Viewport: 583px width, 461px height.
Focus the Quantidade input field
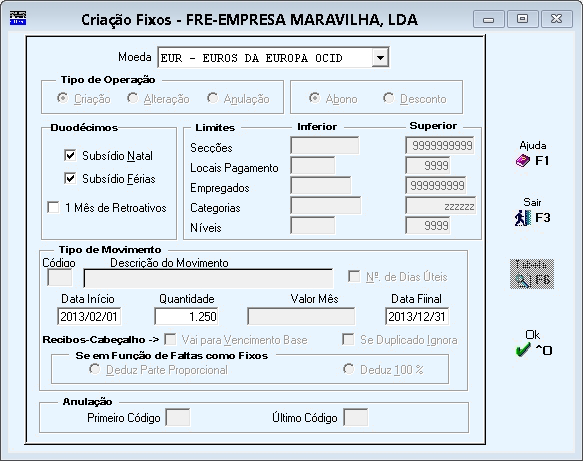click(186, 316)
